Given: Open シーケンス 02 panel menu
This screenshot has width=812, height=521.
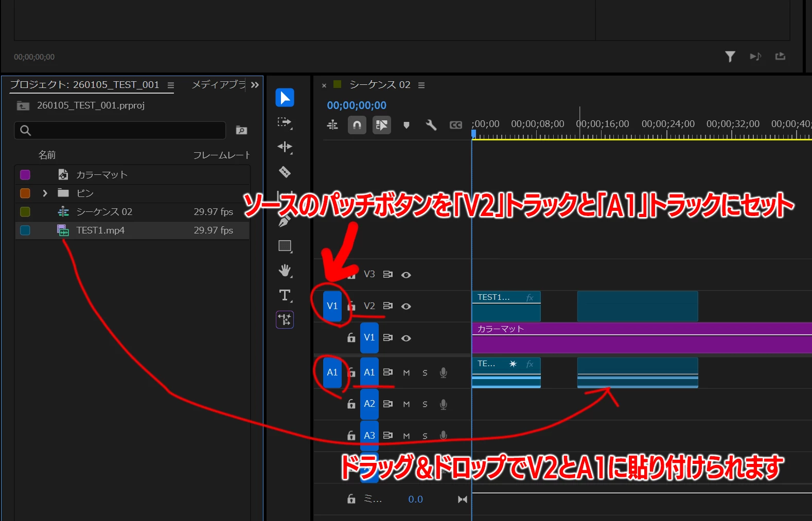Looking at the screenshot, I should [x=421, y=85].
